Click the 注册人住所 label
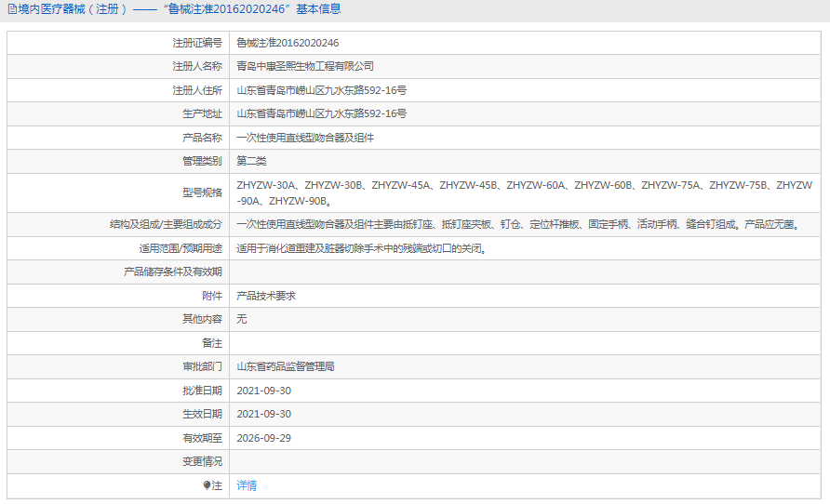The width and height of the screenshot is (830, 504). pos(197,90)
